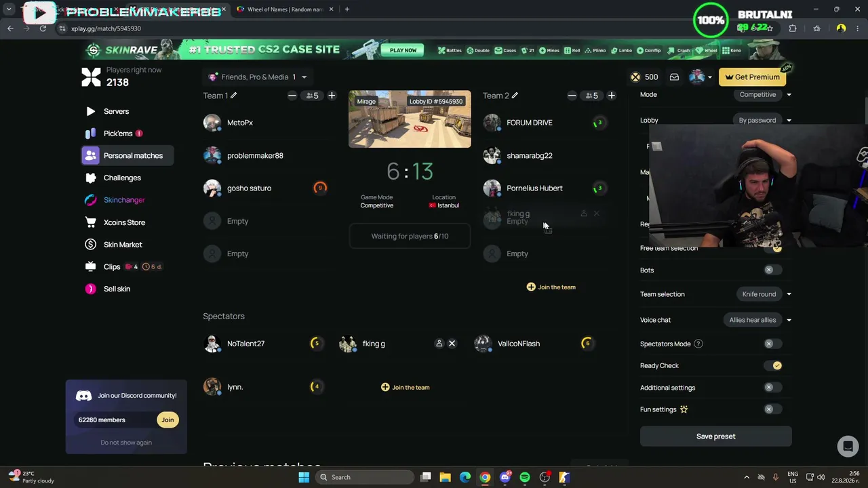Open Xcoins Store in the sidebar
Screen dimensions: 868x488
coord(124,222)
